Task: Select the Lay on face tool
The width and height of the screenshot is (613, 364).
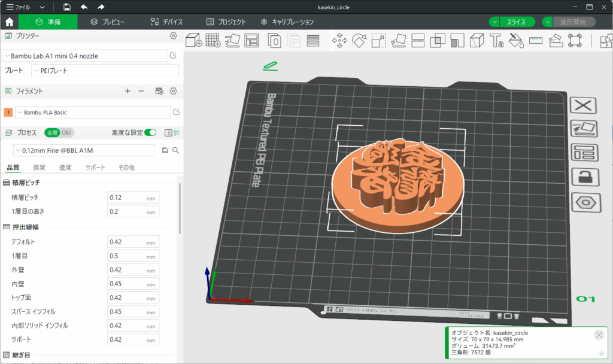Action: [x=398, y=40]
